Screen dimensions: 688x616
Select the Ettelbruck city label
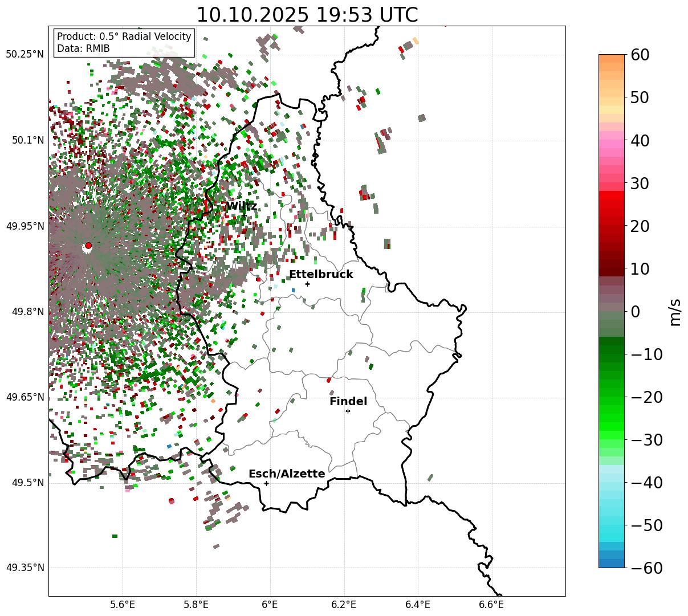click(x=321, y=274)
